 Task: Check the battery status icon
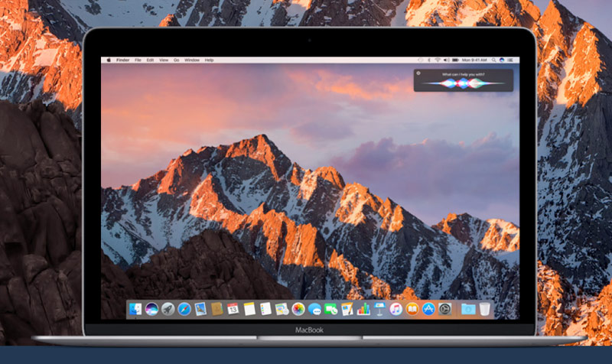coord(455,60)
